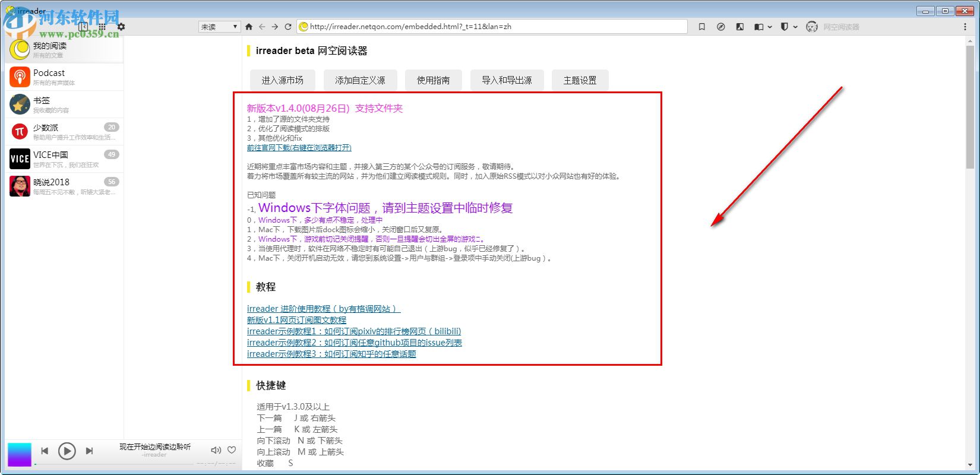The width and height of the screenshot is (980, 475).
Task: Click the URL address field
Action: pyautogui.click(x=492, y=27)
